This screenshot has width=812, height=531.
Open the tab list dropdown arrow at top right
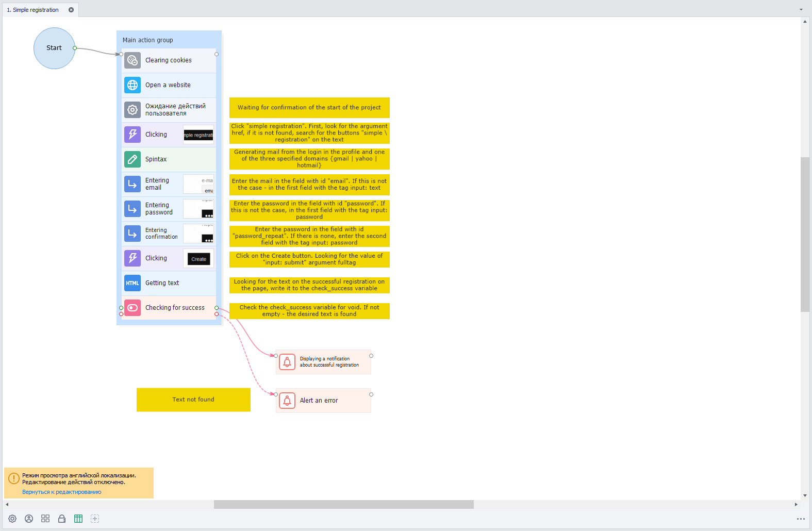click(x=801, y=10)
